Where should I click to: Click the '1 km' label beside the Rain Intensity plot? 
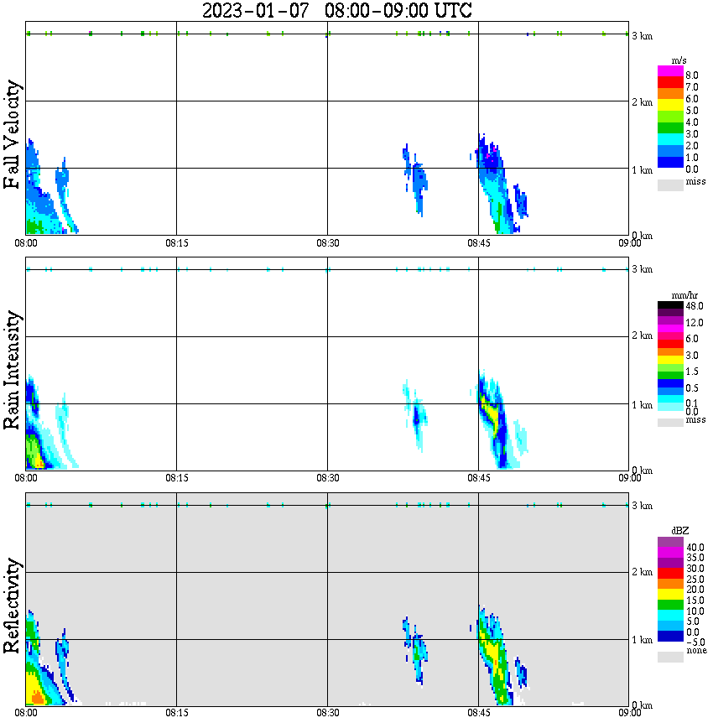(x=642, y=405)
